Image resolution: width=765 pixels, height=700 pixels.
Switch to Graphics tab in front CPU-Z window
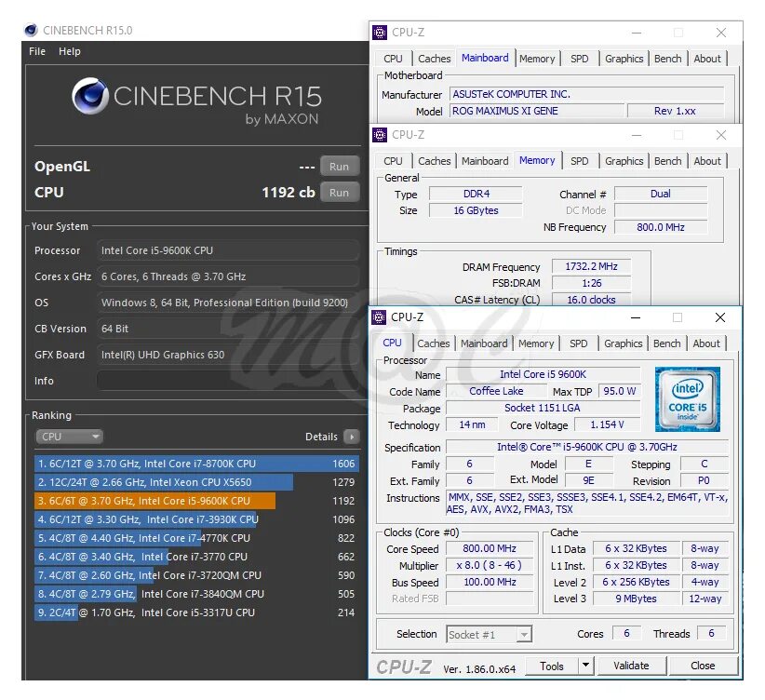pos(623,343)
